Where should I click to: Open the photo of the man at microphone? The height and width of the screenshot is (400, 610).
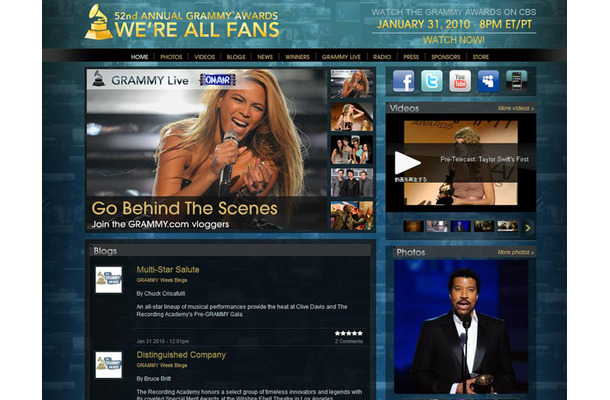click(461, 327)
